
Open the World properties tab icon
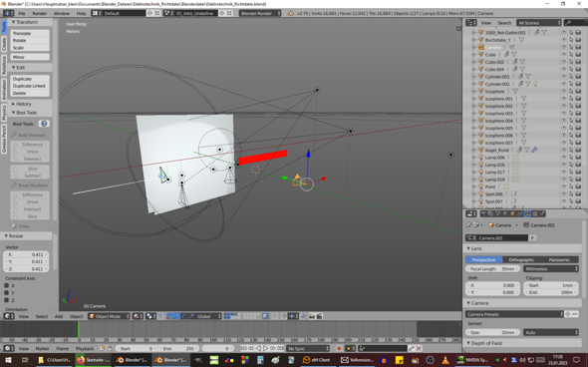pyautogui.click(x=505, y=213)
